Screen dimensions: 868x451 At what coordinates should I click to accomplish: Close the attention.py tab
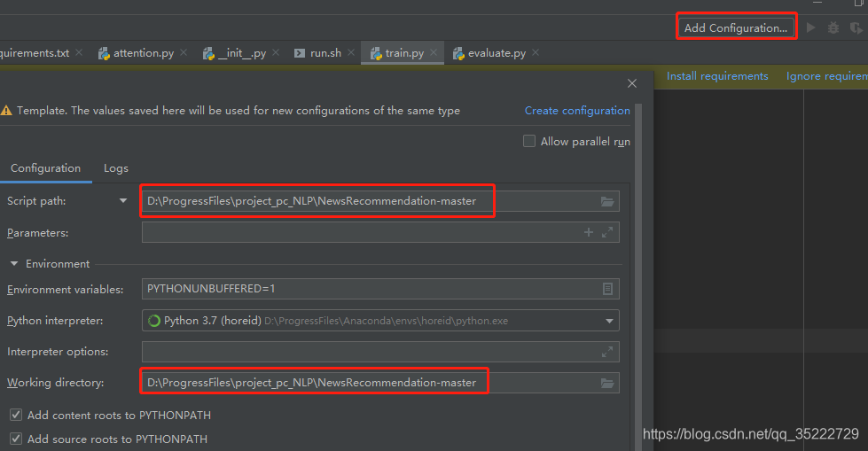(184, 52)
